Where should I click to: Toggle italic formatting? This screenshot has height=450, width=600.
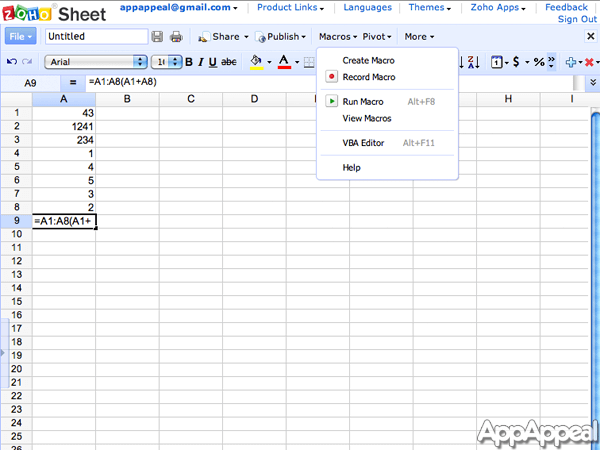pyautogui.click(x=201, y=62)
